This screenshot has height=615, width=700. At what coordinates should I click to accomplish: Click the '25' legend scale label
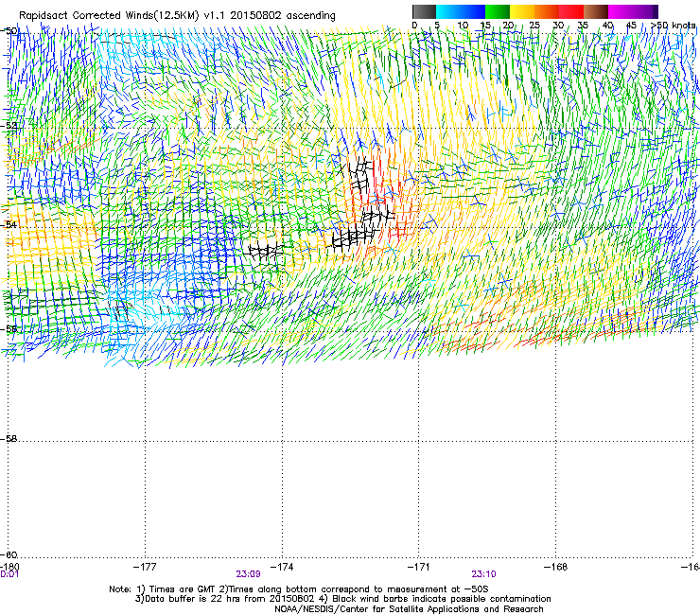(534, 25)
